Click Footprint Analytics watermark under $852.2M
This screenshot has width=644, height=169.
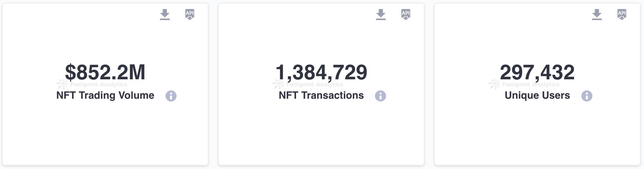(x=92, y=84)
